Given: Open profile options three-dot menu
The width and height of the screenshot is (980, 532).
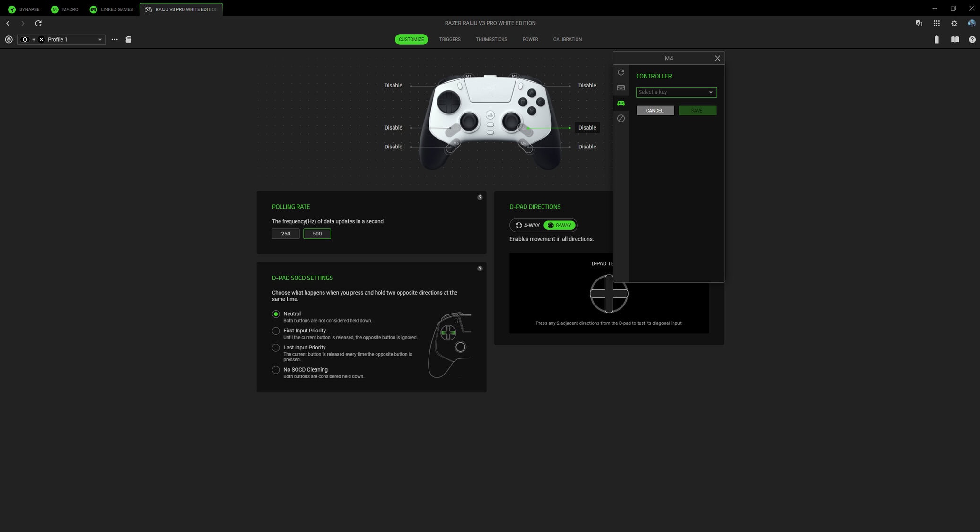Looking at the screenshot, I should pos(114,40).
